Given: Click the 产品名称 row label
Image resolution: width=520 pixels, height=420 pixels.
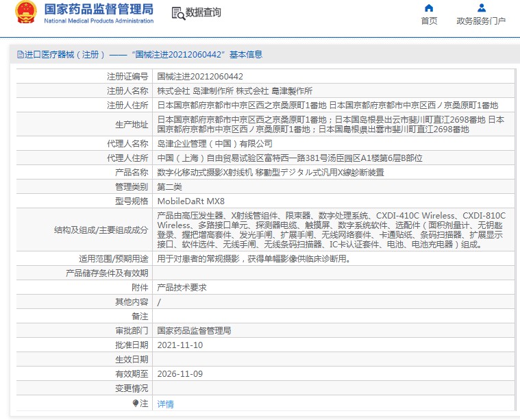Looking at the screenshot, I should pyautogui.click(x=132, y=173).
